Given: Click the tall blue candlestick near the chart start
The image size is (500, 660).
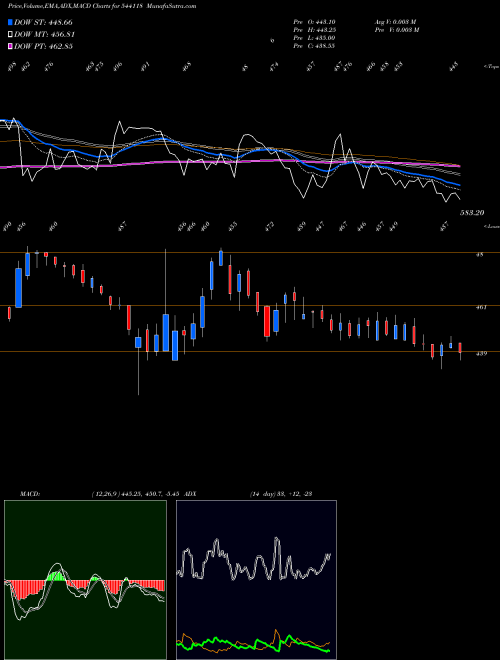Looking at the screenshot, I should (19, 288).
